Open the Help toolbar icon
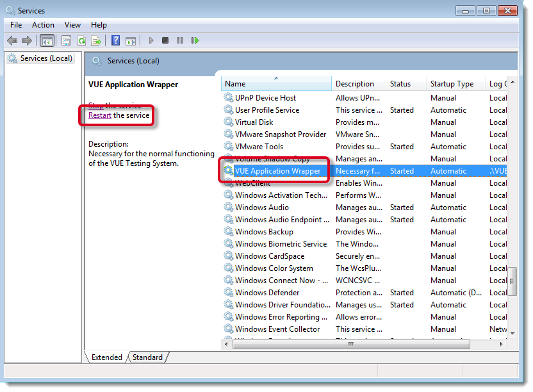The width and height of the screenshot is (533, 392). tap(115, 41)
